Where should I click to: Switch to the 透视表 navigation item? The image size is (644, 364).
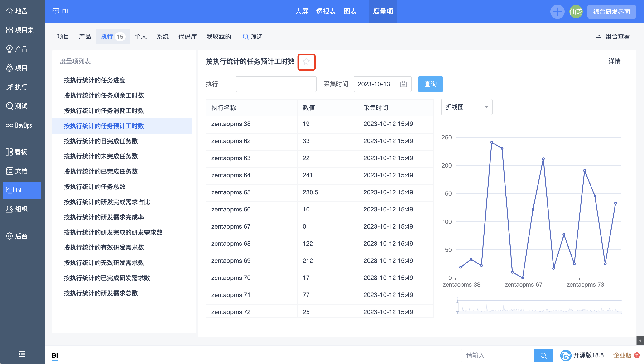(x=326, y=11)
